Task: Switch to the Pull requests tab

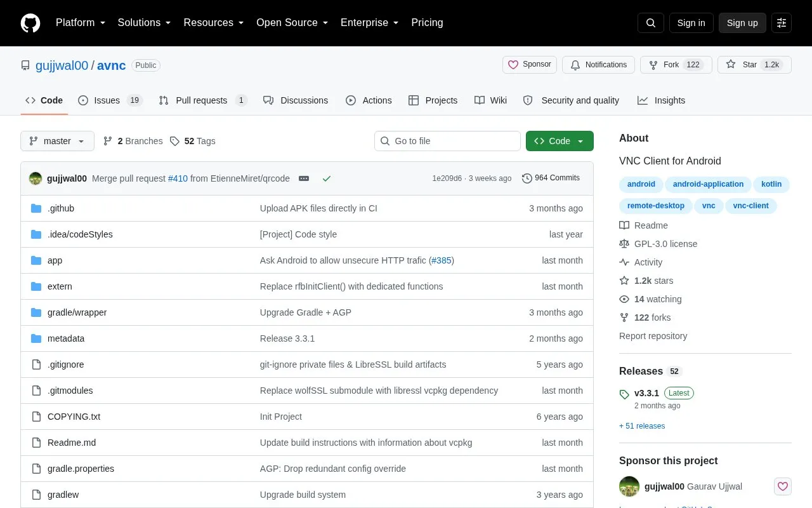Action: 203,100
